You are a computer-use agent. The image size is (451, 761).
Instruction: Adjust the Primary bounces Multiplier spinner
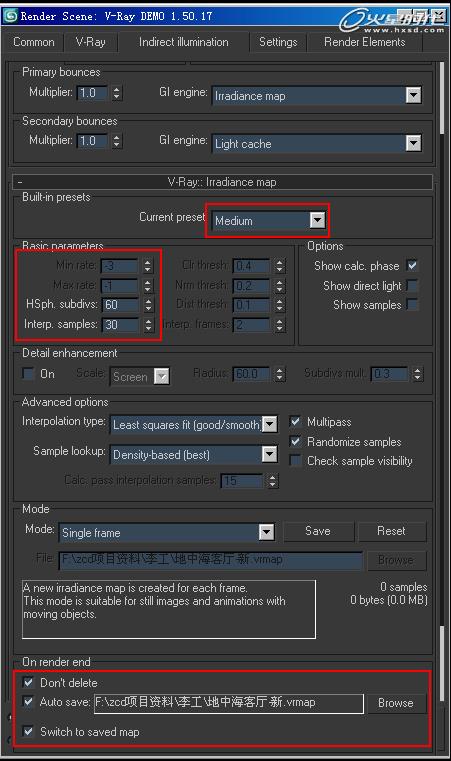pos(117,93)
